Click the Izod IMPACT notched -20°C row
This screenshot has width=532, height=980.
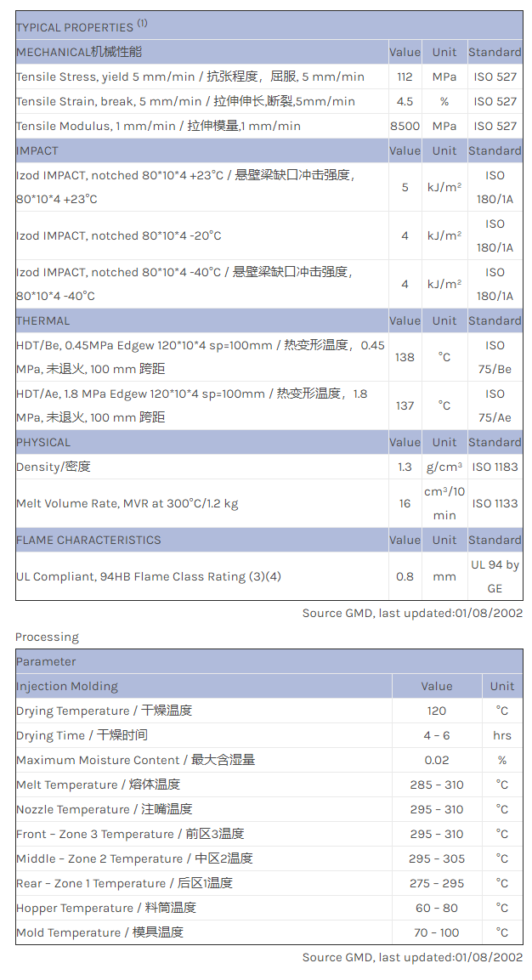coord(119,235)
